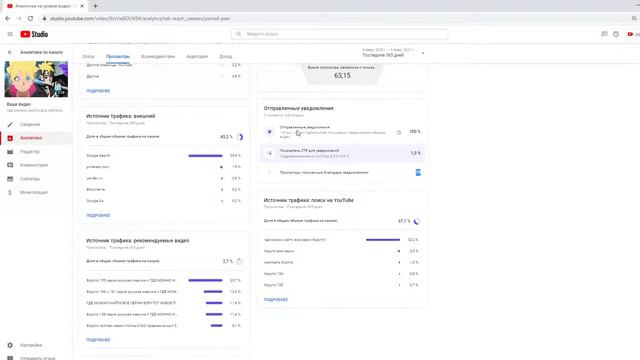This screenshot has height=360, width=640.
Task: Click ПОДРОБНЕЕ in the external traffic source card
Action: point(98,215)
